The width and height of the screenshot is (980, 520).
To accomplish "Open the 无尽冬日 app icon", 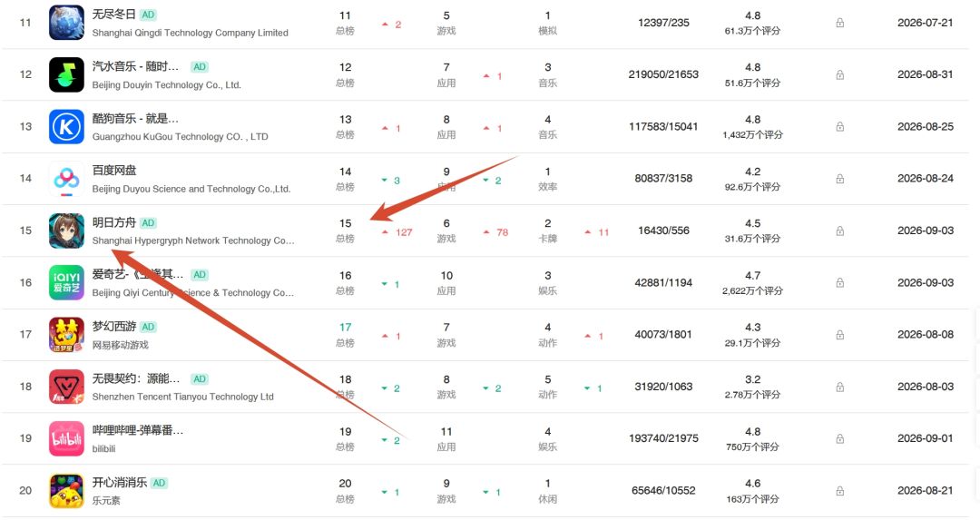I will pos(66,23).
